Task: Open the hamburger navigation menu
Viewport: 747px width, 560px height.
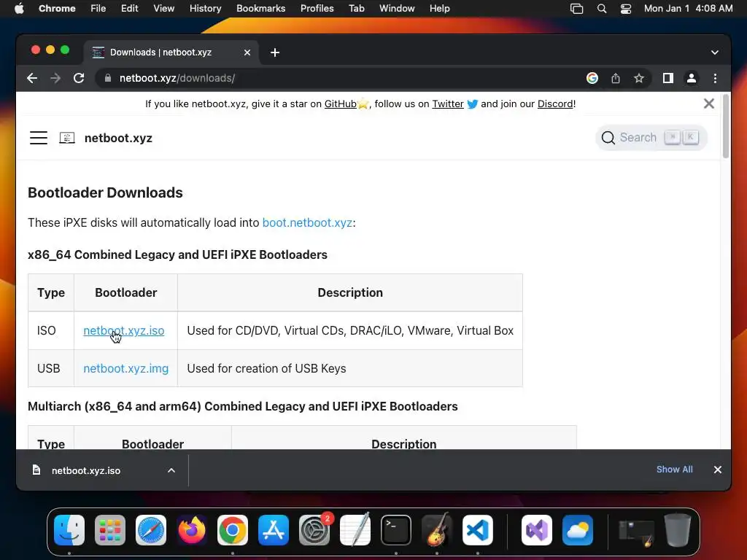Action: 39,138
